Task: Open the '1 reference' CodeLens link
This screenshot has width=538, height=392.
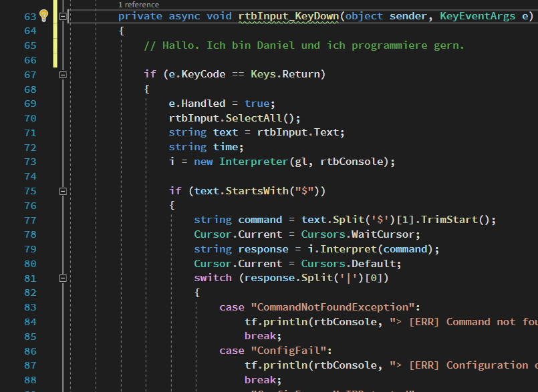Action: tap(138, 5)
